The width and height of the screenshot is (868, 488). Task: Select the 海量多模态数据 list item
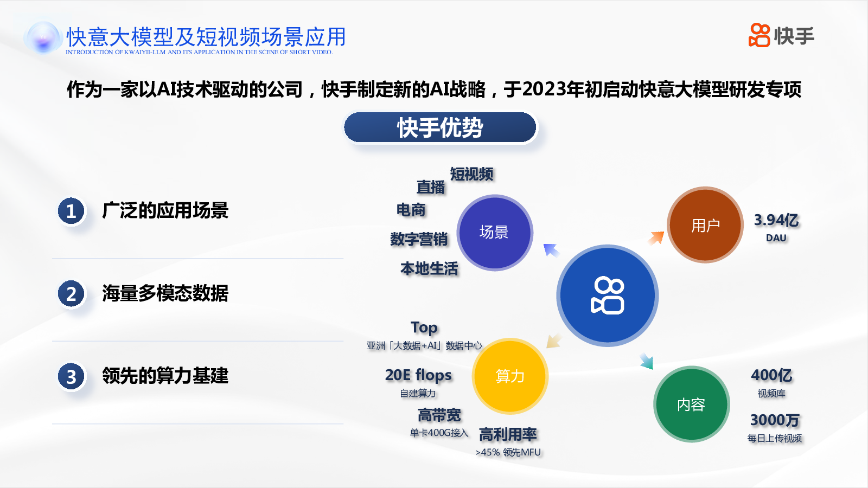coord(165,294)
